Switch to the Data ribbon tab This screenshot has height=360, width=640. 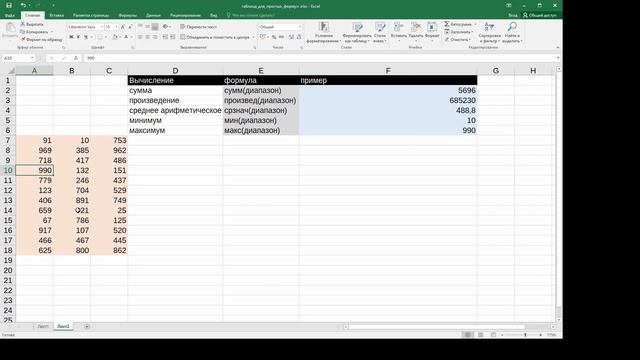153,15
